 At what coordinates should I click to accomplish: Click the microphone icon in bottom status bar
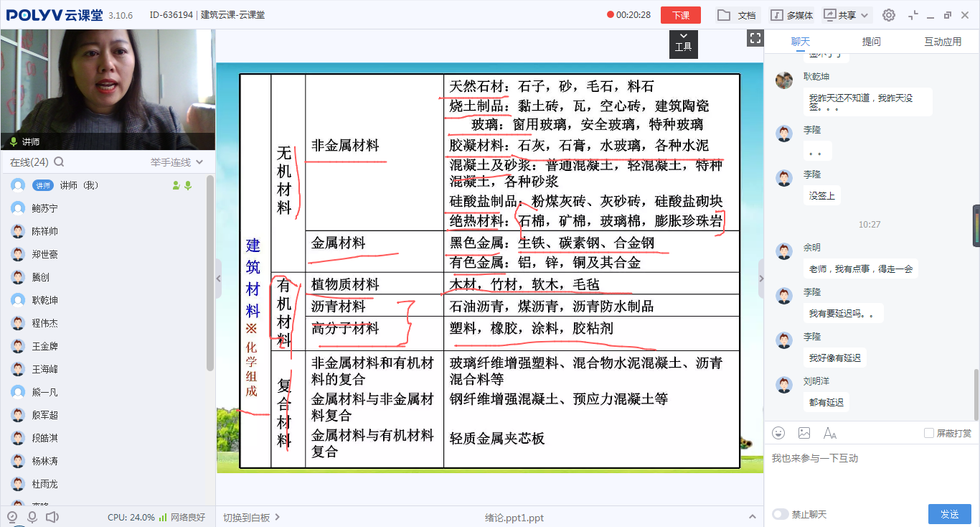coord(32,517)
